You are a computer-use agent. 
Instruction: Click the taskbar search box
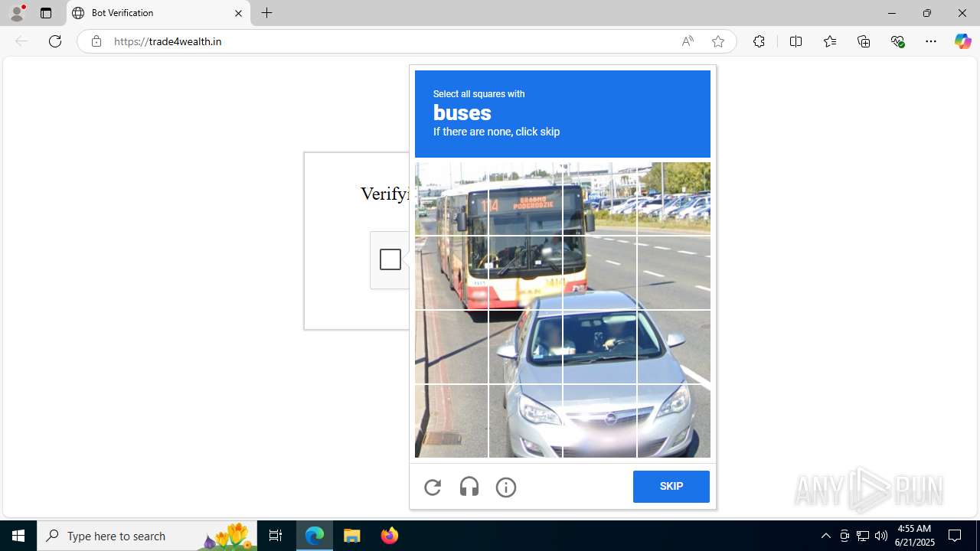(x=147, y=536)
